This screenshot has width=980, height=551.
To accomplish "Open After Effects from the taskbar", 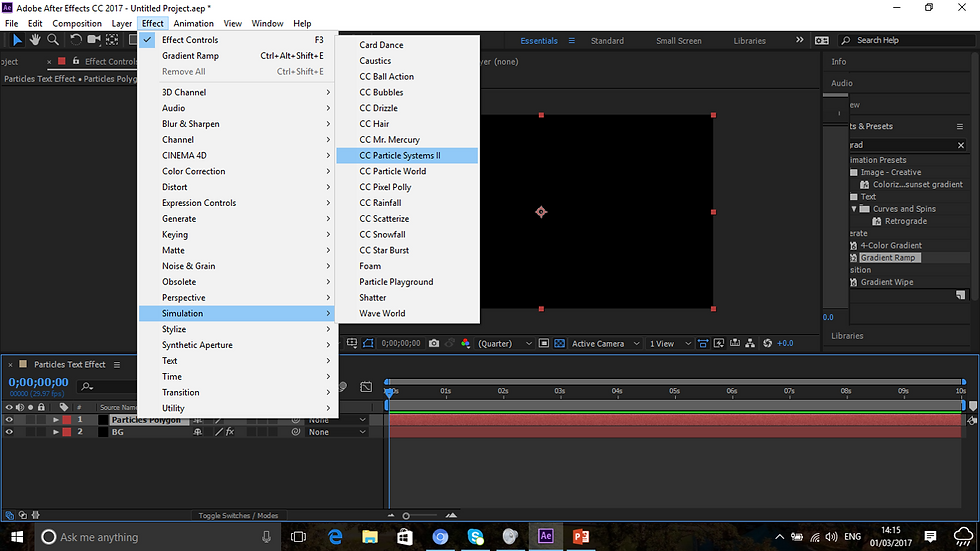I will tap(546, 537).
